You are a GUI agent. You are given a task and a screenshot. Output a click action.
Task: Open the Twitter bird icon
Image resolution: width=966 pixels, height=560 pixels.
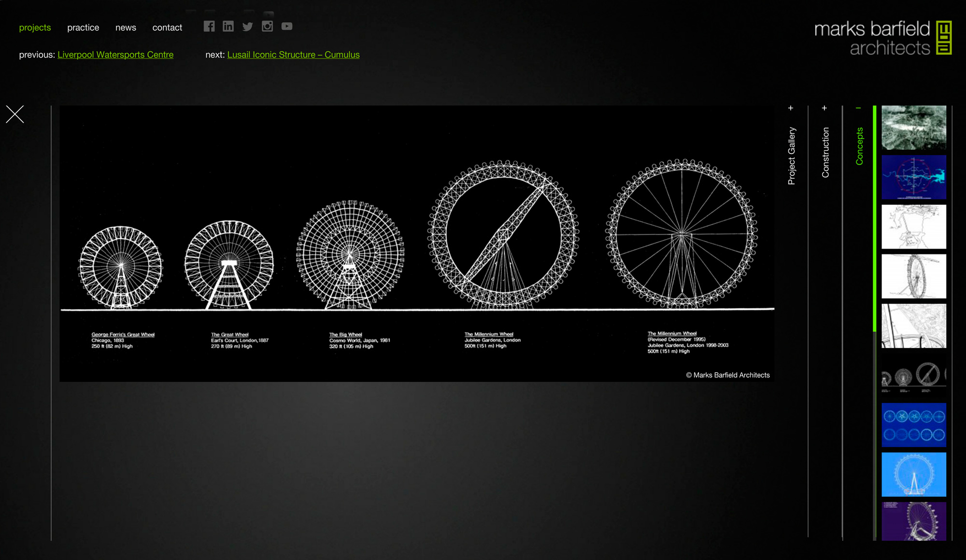pyautogui.click(x=247, y=27)
